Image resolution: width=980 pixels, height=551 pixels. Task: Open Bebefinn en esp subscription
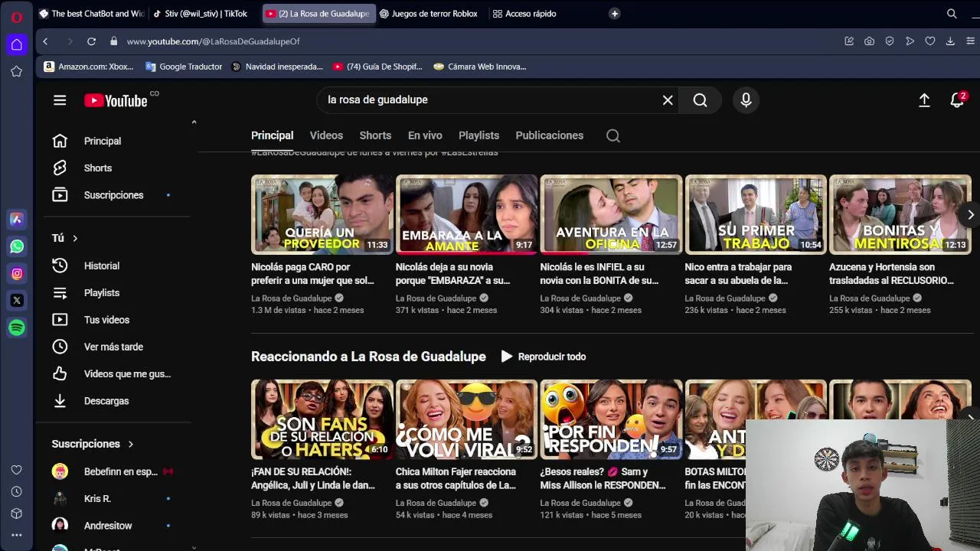click(x=113, y=471)
